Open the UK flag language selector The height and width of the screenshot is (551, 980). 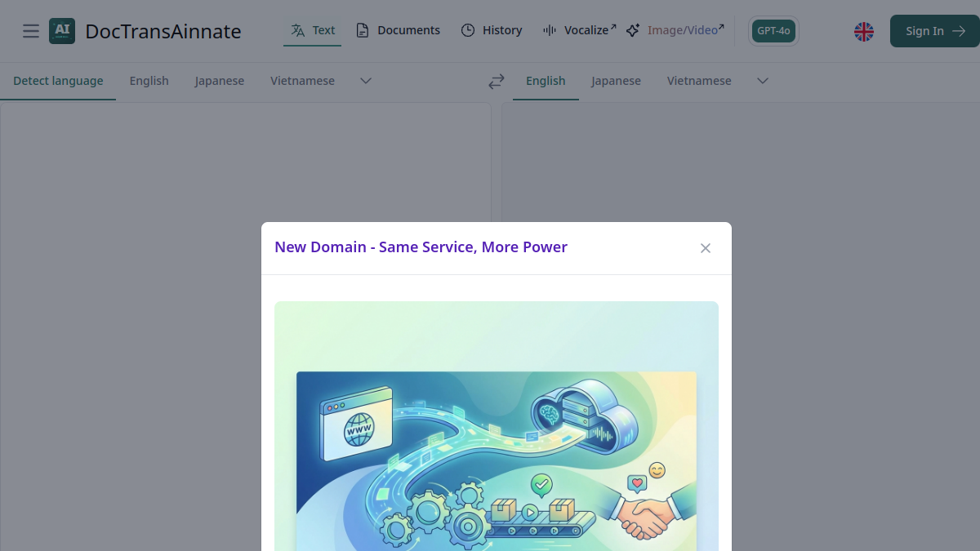864,31
